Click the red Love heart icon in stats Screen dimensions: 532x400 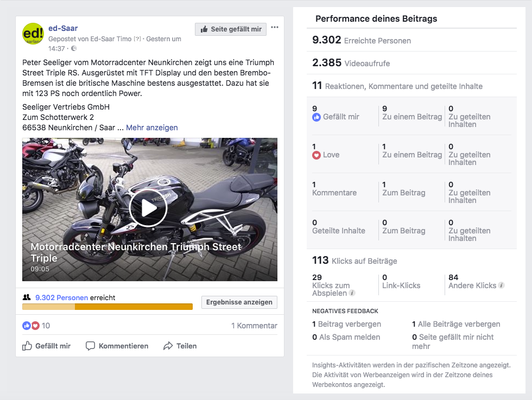[316, 155]
